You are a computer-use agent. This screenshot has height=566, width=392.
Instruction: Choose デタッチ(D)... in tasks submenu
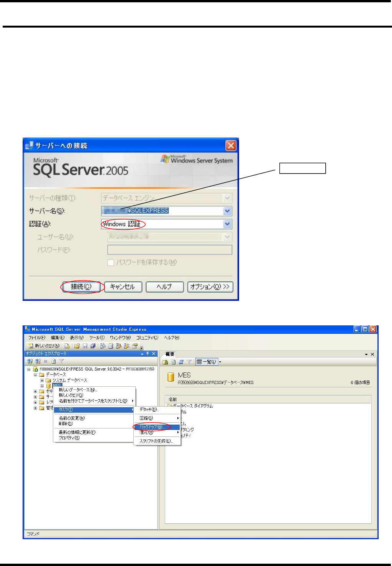[157, 410]
